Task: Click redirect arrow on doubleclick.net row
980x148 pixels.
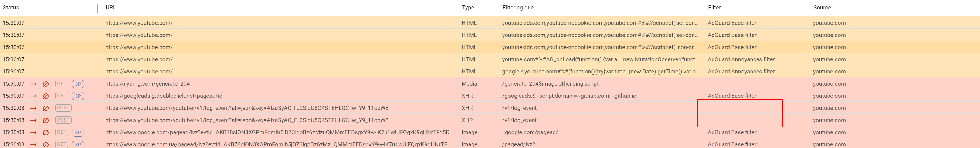Action: pyautogui.click(x=33, y=96)
